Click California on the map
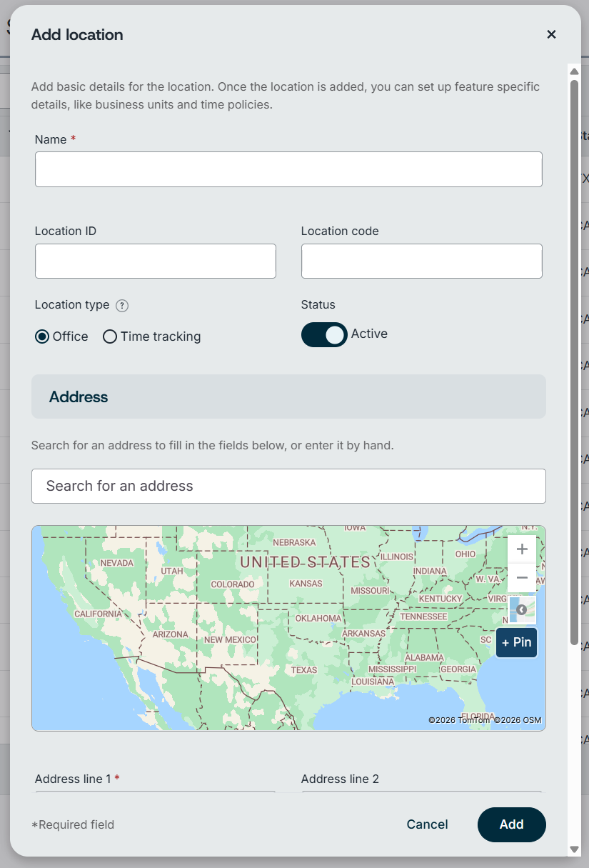This screenshot has height=868, width=589. pos(99,614)
